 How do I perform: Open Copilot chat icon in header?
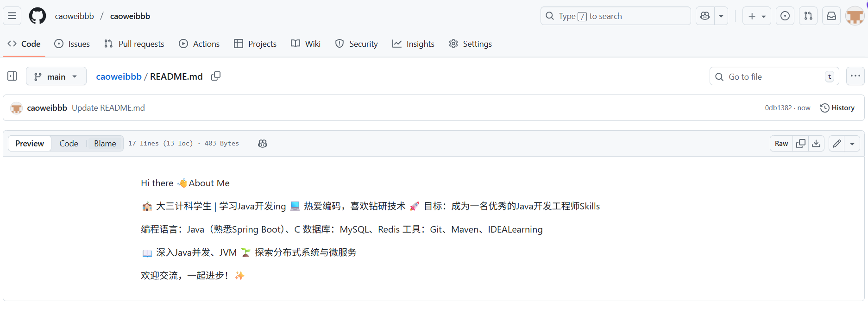[x=705, y=16]
